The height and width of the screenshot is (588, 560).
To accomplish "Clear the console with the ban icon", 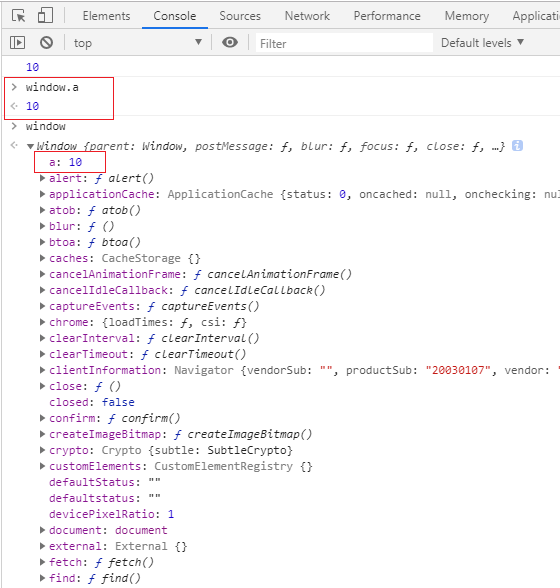I will click(47, 43).
